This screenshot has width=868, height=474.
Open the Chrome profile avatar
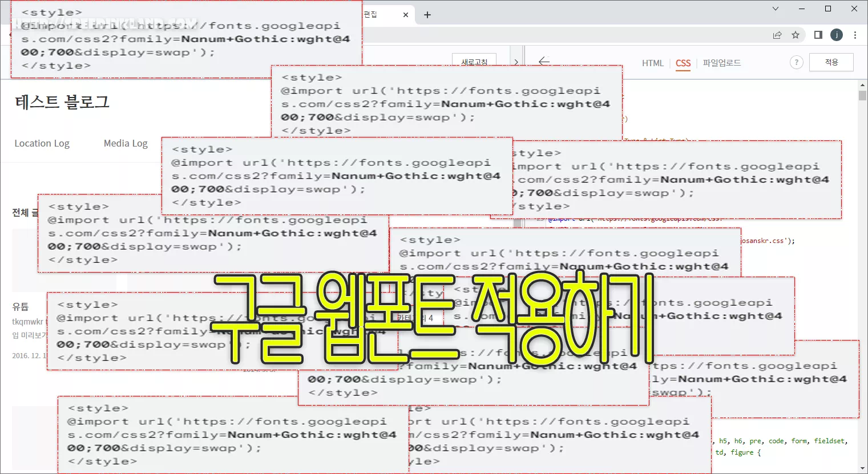[x=837, y=35]
